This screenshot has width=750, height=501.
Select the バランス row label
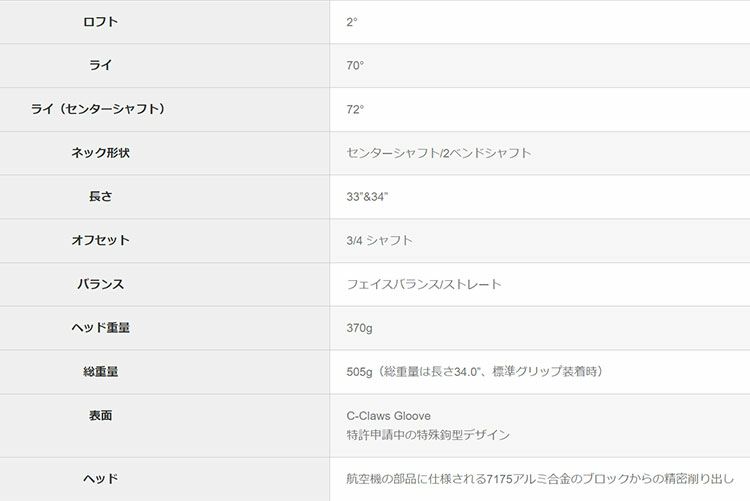tap(100, 284)
